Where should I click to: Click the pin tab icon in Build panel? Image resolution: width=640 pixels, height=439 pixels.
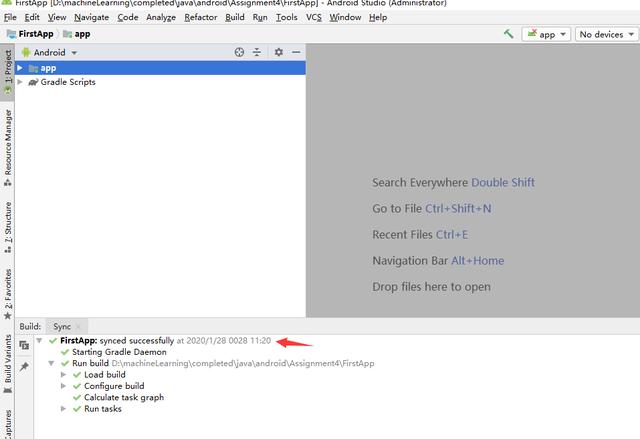pyautogui.click(x=24, y=366)
